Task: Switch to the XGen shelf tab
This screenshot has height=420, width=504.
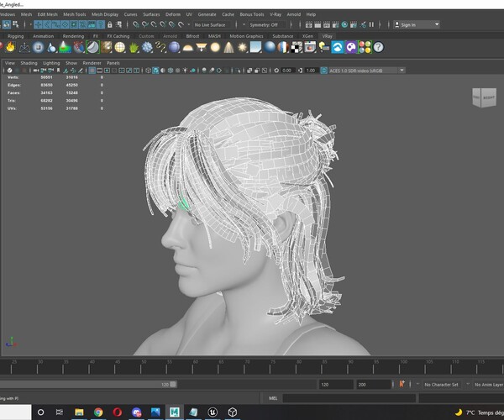Action: (x=307, y=36)
